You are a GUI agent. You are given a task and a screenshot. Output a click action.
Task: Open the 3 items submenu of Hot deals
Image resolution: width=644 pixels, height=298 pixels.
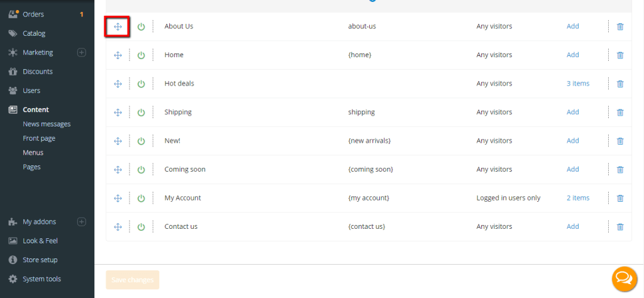point(578,84)
